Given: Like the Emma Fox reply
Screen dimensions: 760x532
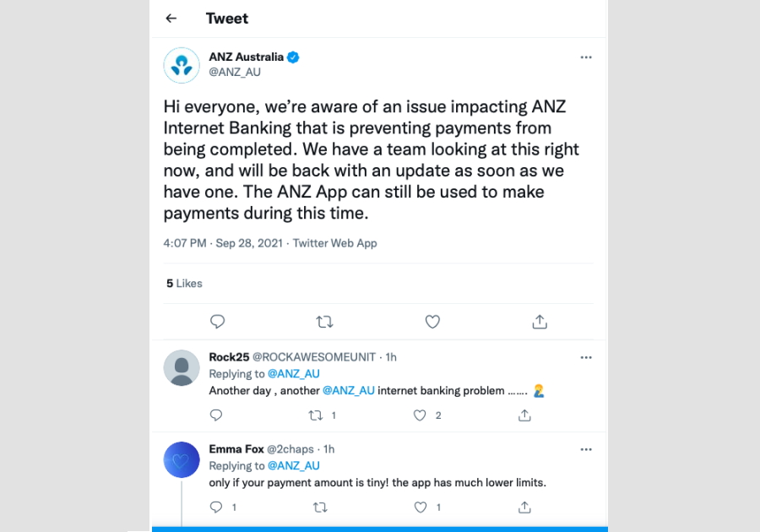Looking at the screenshot, I should point(421,508).
